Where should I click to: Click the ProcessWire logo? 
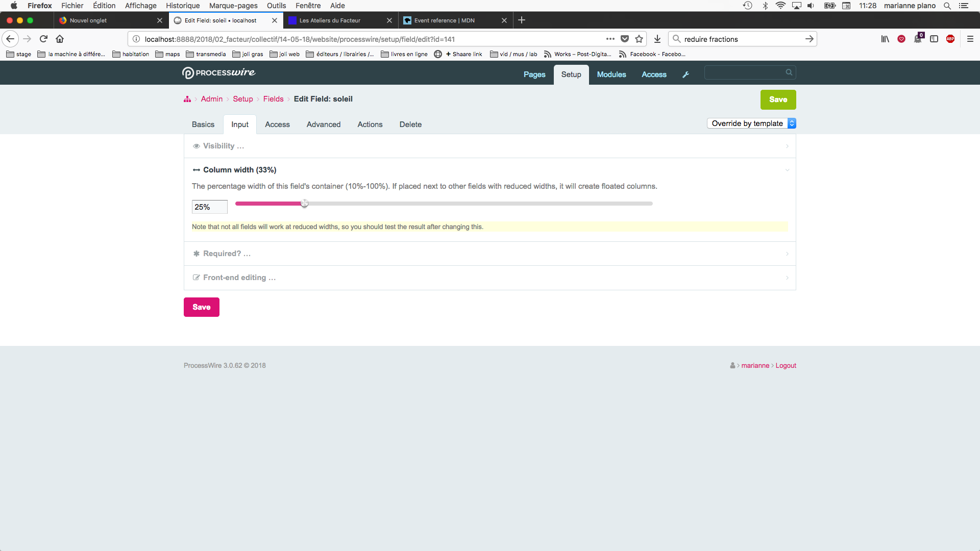pyautogui.click(x=218, y=73)
